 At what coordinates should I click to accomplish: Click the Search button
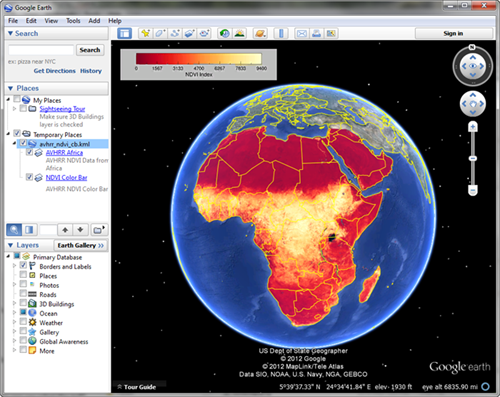(90, 50)
